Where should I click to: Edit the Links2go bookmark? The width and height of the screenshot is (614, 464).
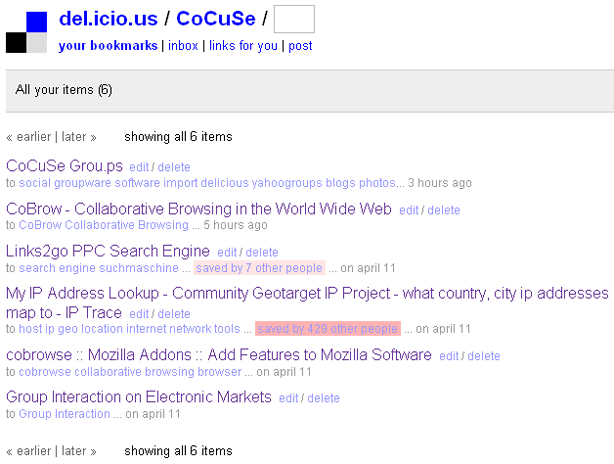[227, 252]
